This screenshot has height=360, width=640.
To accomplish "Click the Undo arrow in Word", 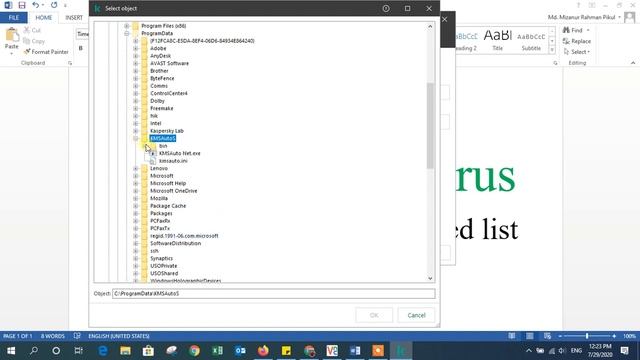I will click(x=36, y=5).
